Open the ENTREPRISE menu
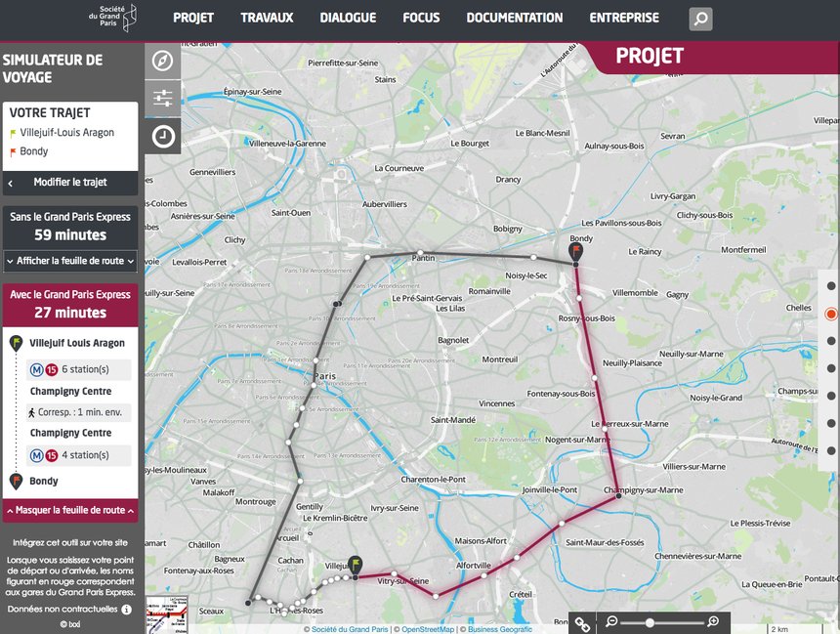 point(624,18)
